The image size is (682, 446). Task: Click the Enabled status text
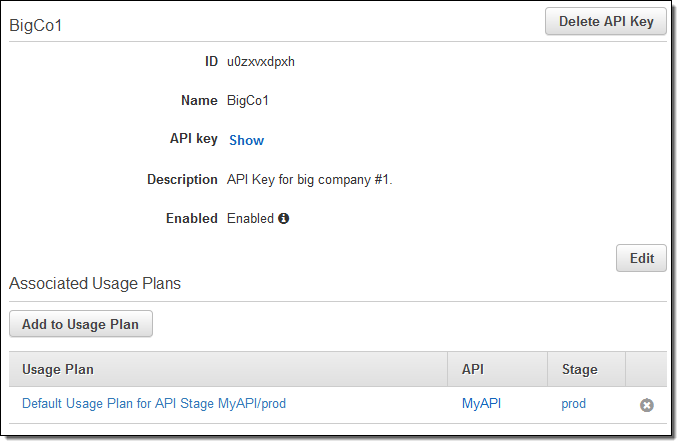click(x=250, y=218)
